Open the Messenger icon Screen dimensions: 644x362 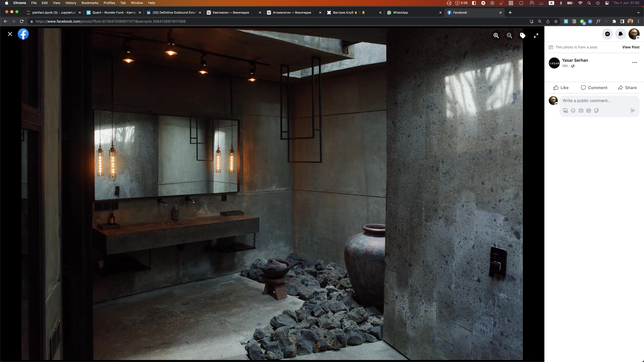[607, 34]
